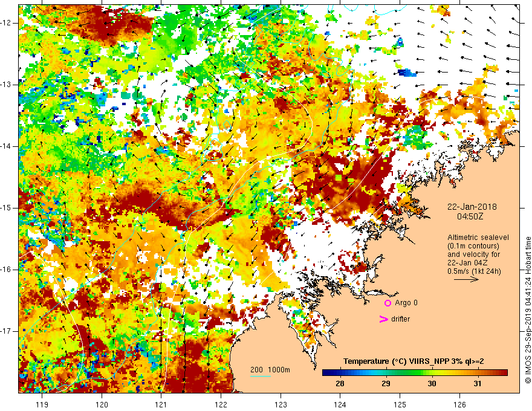Click the dark blue end of temperature colorbar
The height and width of the screenshot is (411, 532).
click(326, 372)
